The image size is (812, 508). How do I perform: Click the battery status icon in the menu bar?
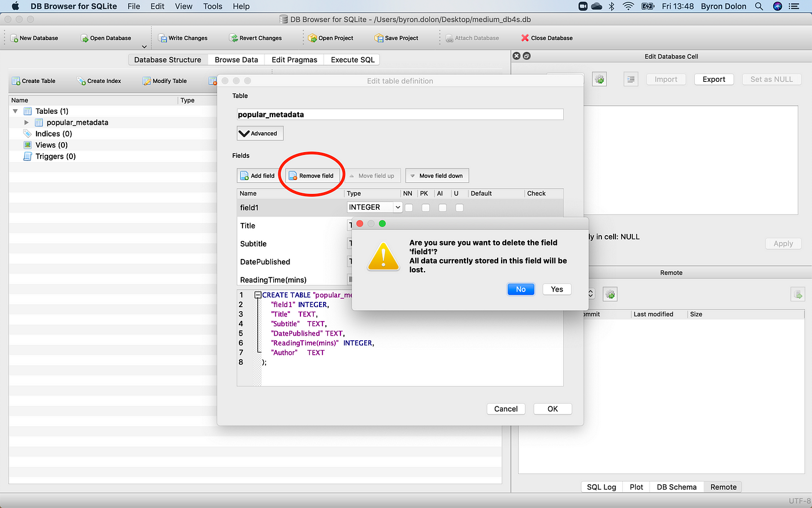point(648,6)
